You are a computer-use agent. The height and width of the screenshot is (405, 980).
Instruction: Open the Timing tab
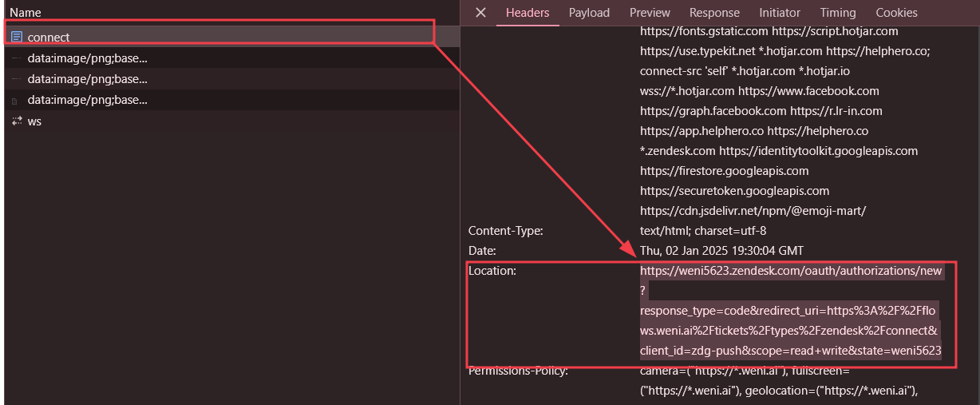pyautogui.click(x=838, y=13)
